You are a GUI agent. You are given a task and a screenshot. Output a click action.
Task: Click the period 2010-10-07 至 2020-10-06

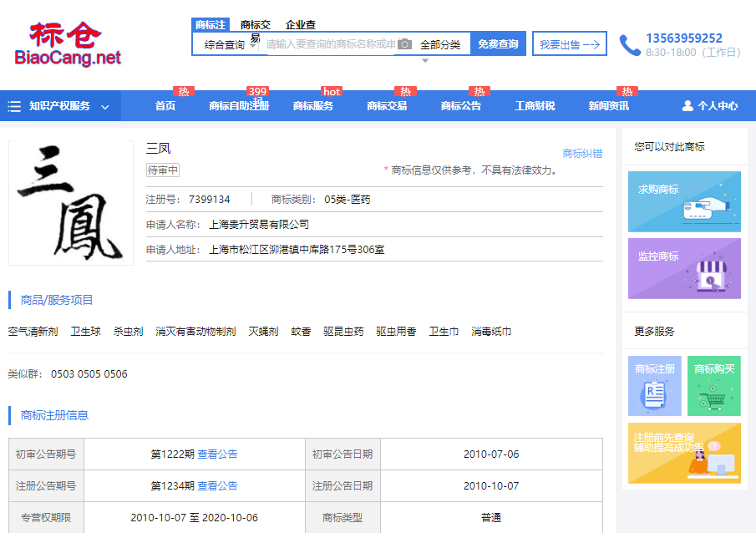pos(195,518)
